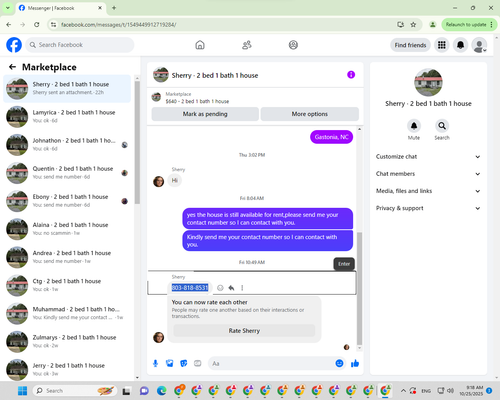Click the $640 listing header text
Screen dimensions: 500x400
[x=197, y=101]
